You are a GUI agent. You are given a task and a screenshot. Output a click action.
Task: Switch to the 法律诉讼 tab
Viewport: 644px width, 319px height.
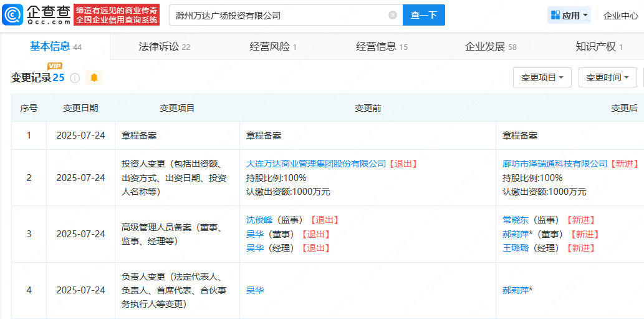click(x=165, y=47)
